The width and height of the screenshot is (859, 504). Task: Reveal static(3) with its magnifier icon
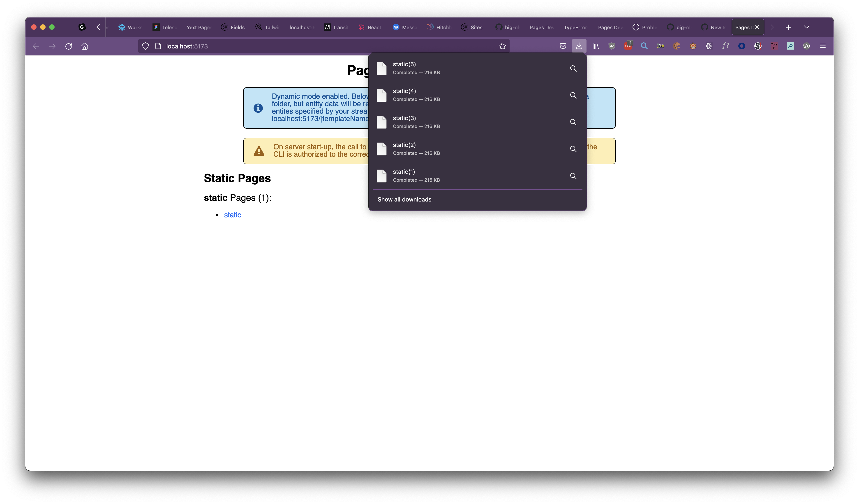(573, 122)
